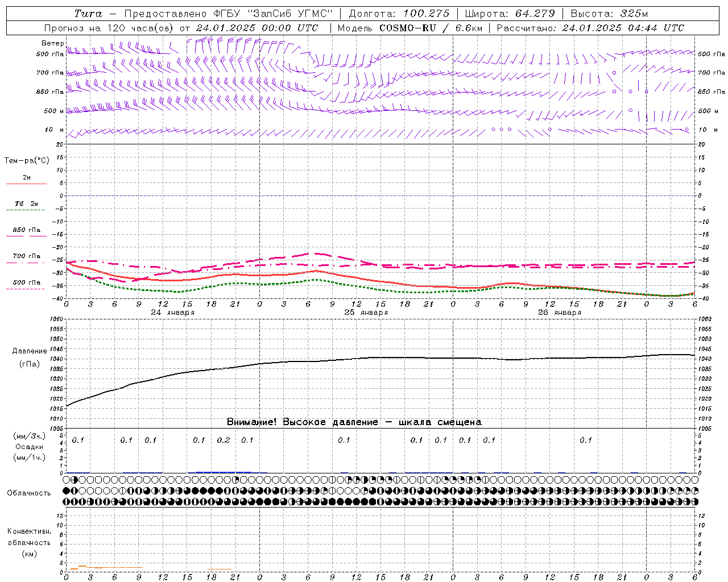Click the "25 января" date label
This screenshot has height=582, width=728.
point(366,313)
